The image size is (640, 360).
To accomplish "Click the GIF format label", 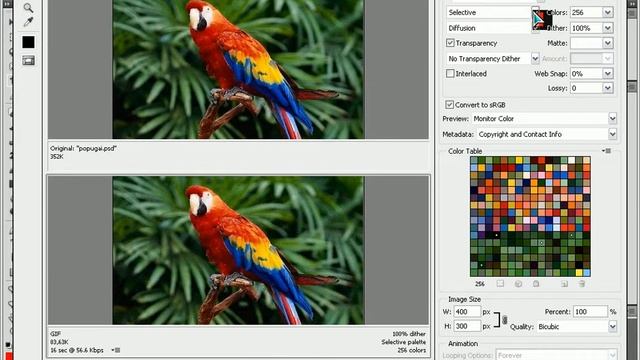I will coord(55,333).
